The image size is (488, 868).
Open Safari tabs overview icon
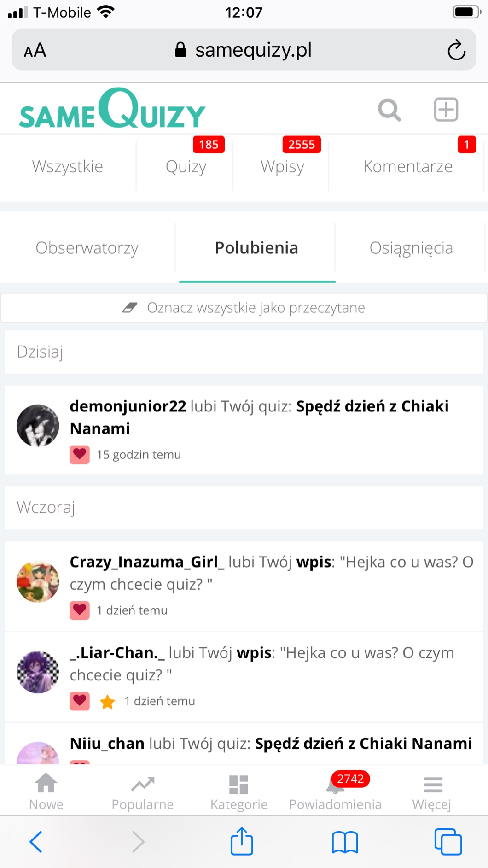click(448, 842)
